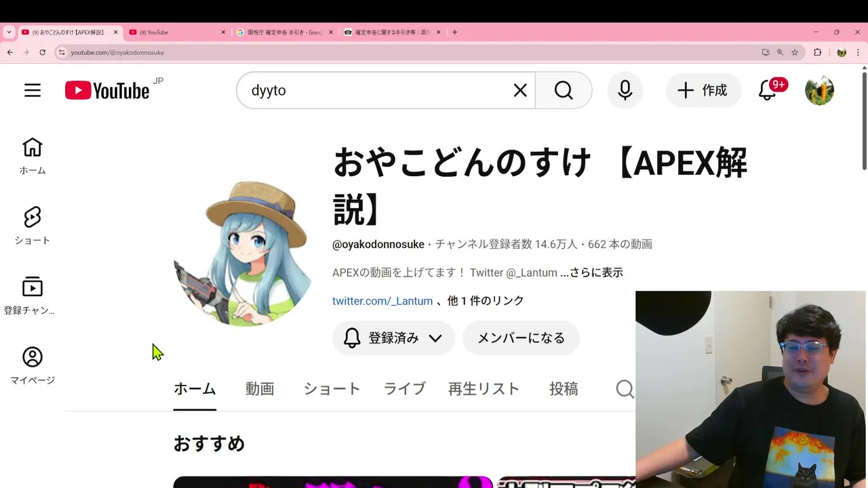Open the 作成 create menu
The height and width of the screenshot is (488, 868).
(x=703, y=90)
